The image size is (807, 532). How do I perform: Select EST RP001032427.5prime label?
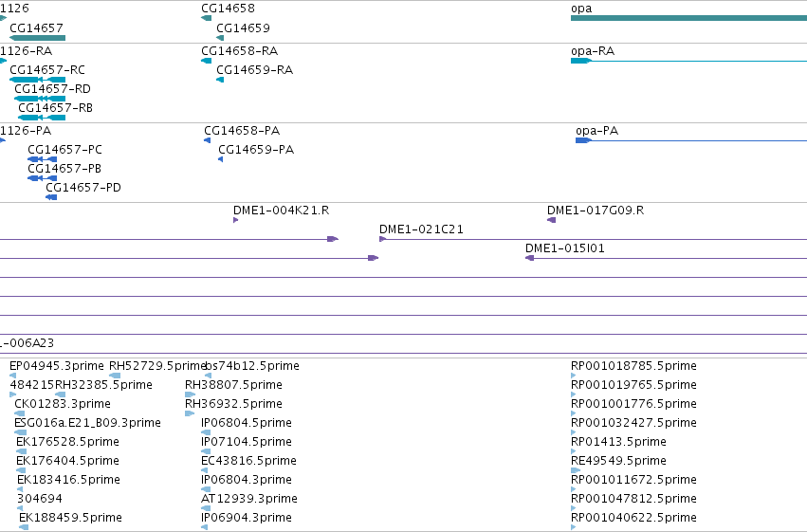633,422
